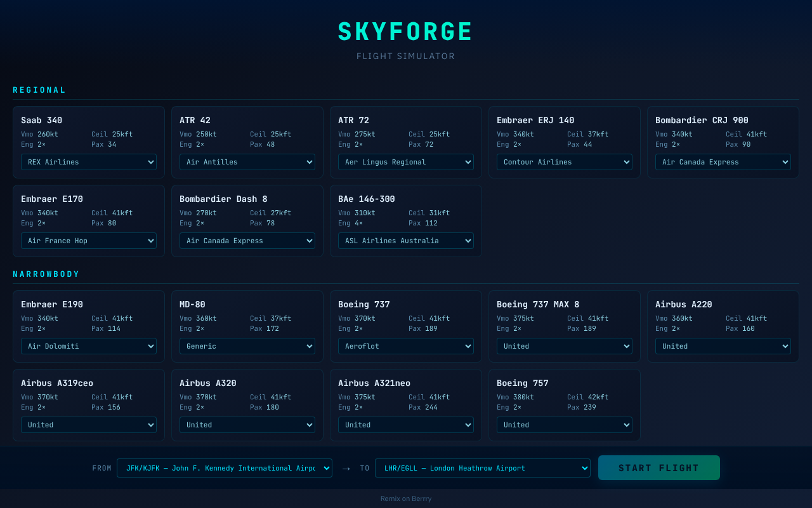Expand the Air Dolomiti dropdown on Embraer E190
Image resolution: width=812 pixels, height=508 pixels.
click(x=88, y=346)
